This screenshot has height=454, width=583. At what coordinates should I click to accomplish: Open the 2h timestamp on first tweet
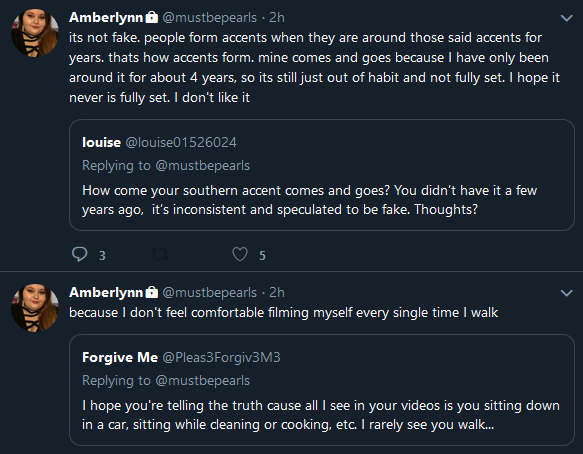[277, 17]
